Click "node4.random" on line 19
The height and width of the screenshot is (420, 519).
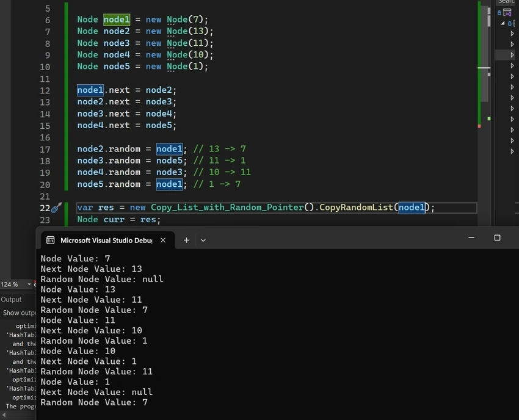(109, 172)
